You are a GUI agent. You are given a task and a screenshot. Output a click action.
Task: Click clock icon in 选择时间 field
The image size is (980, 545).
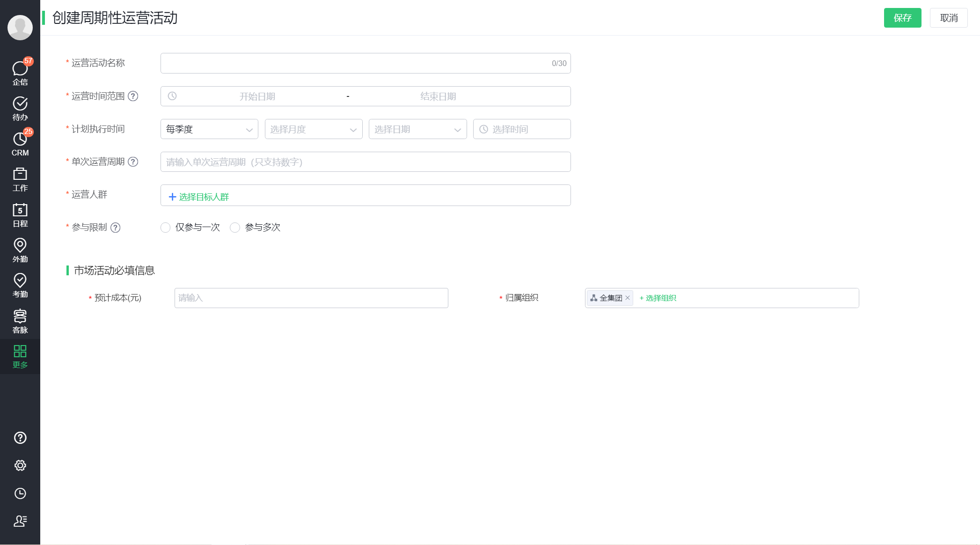click(483, 129)
